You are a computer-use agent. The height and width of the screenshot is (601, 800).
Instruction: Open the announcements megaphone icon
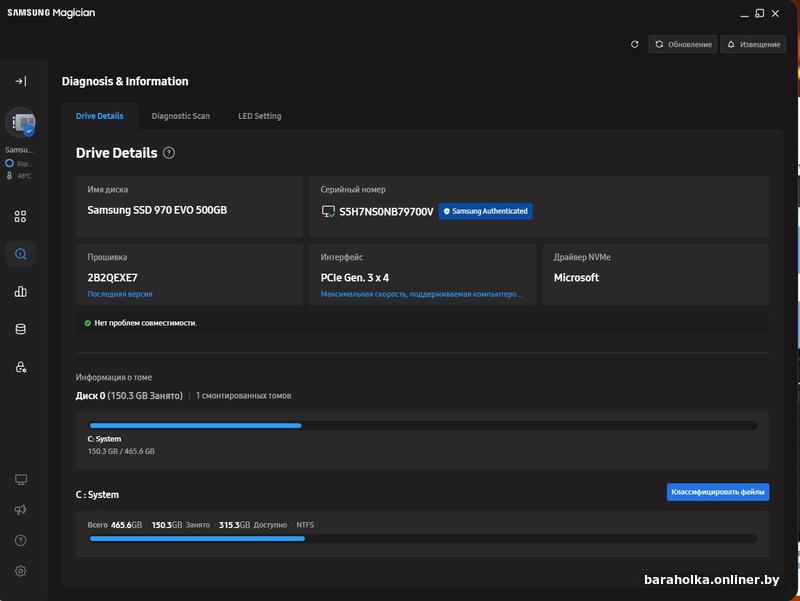20,510
